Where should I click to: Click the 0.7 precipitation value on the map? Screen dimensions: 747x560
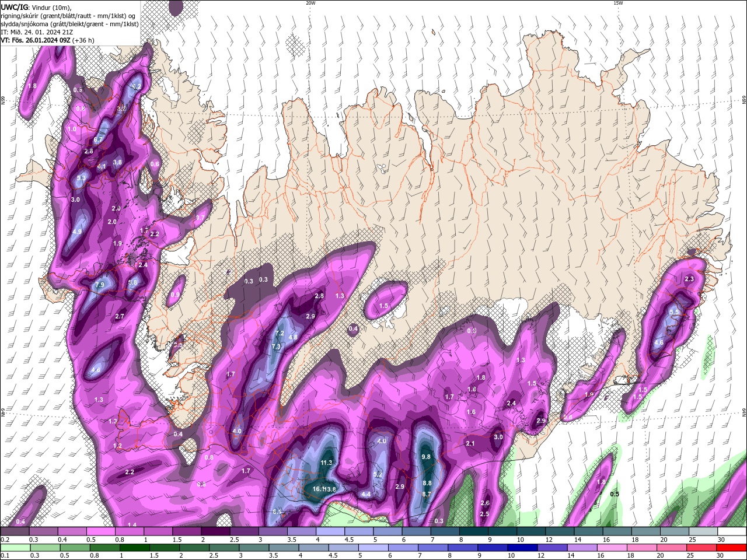click(200, 218)
